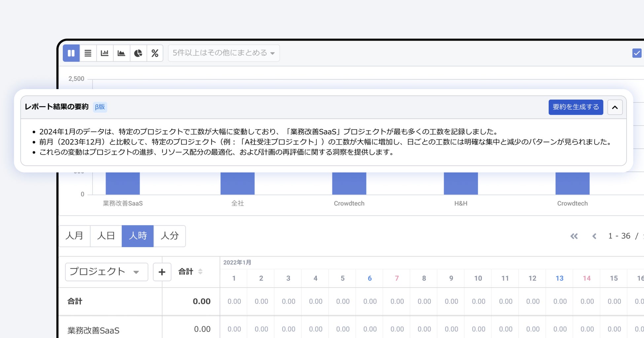Switch the unit to 人月
644x338 pixels.
(x=74, y=236)
